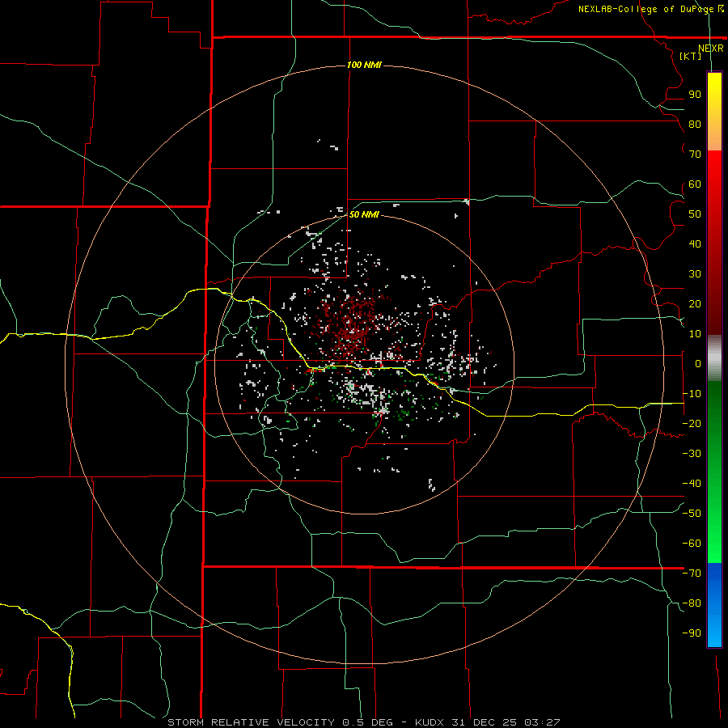This screenshot has height=728, width=728.
Task: Click the -10 value on the velocity scale
Action: tap(692, 394)
